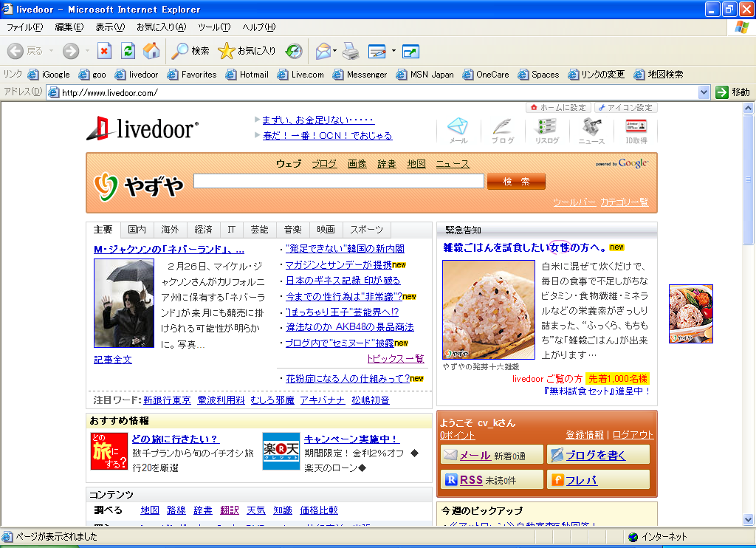The height and width of the screenshot is (548, 756).
Task: Expand the Back button history dropdown
Action: point(51,51)
